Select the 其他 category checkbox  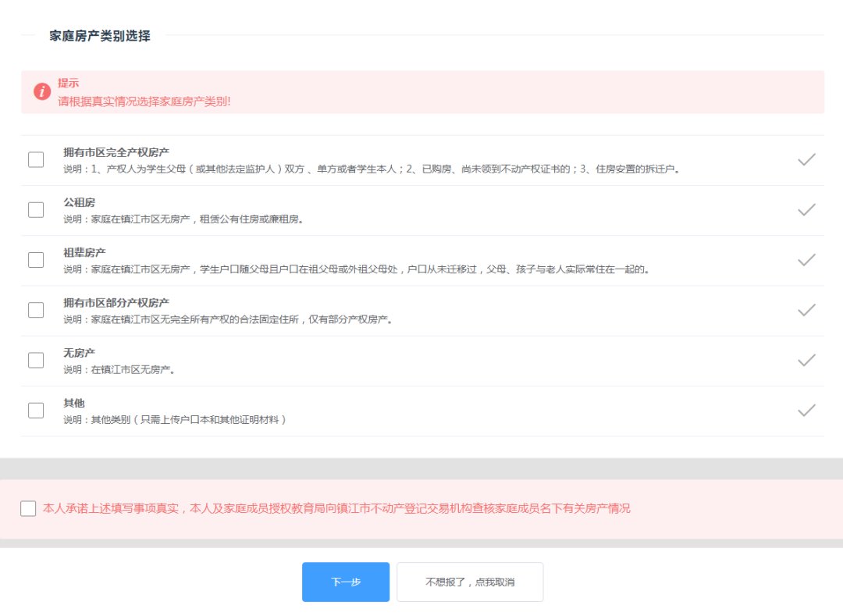(x=36, y=410)
